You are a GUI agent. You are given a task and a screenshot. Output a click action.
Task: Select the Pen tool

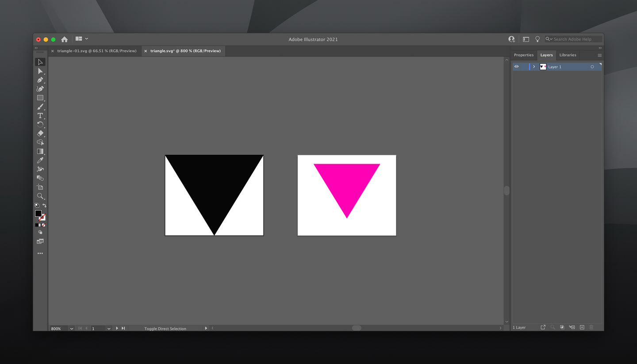[x=40, y=80]
